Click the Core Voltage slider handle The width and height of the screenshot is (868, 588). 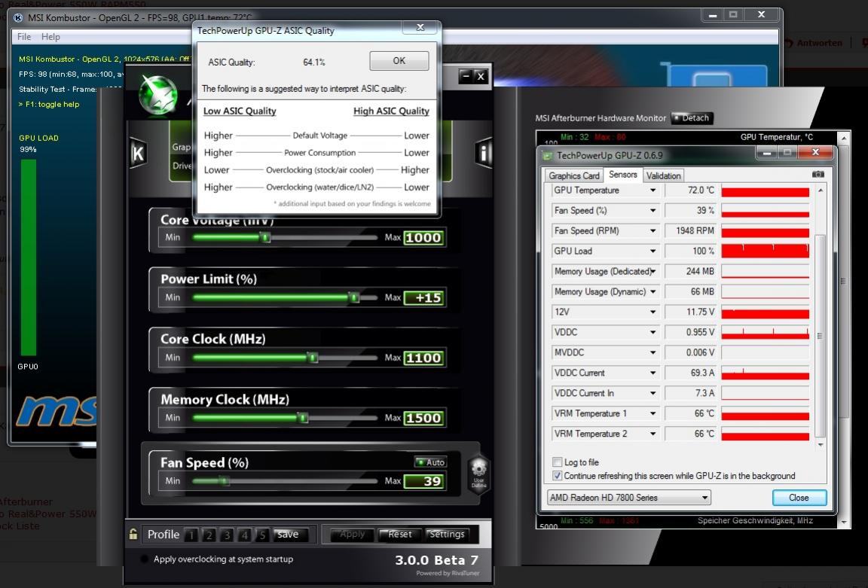(265, 237)
